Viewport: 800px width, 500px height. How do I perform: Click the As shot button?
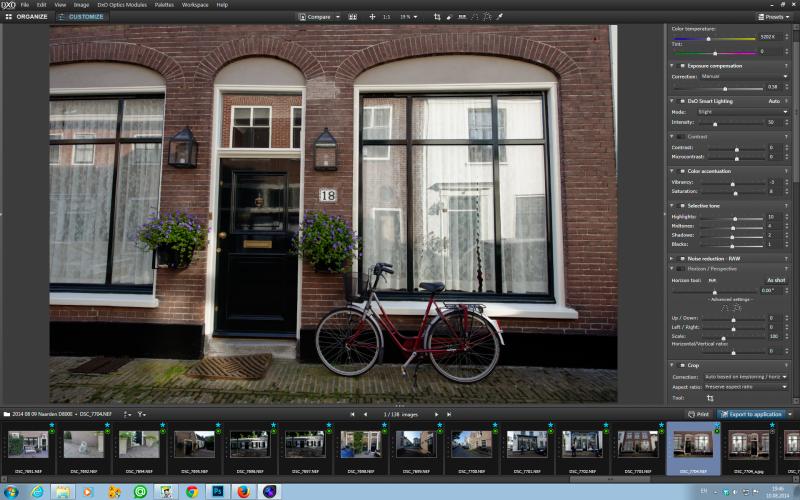(x=776, y=281)
